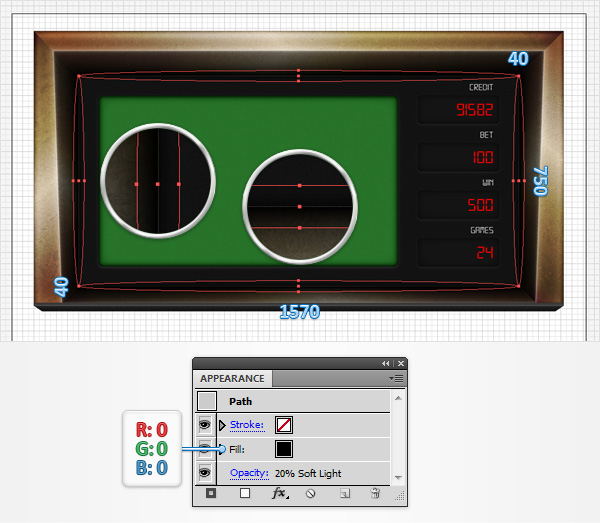This screenshot has height=523, width=600.
Task: Click the WIN value 500 display
Action: (458, 205)
